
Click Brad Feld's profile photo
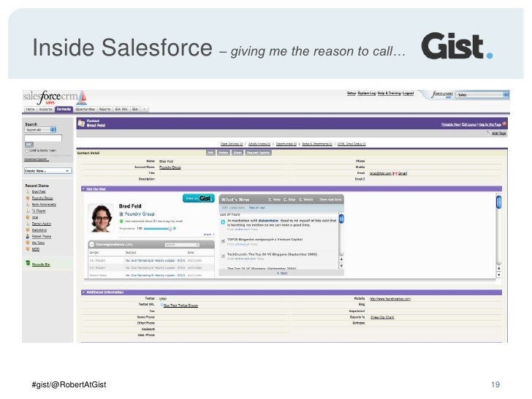101,218
